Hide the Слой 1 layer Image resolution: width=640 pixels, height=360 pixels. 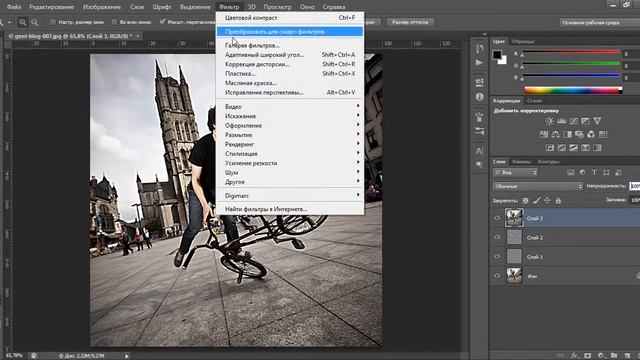point(497,256)
